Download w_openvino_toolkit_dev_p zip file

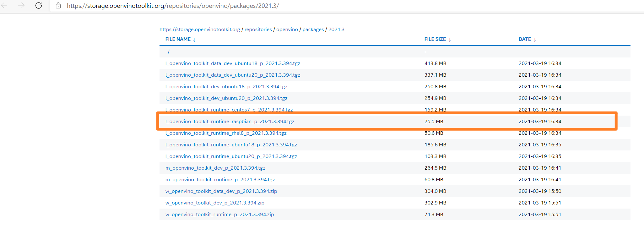click(215, 203)
